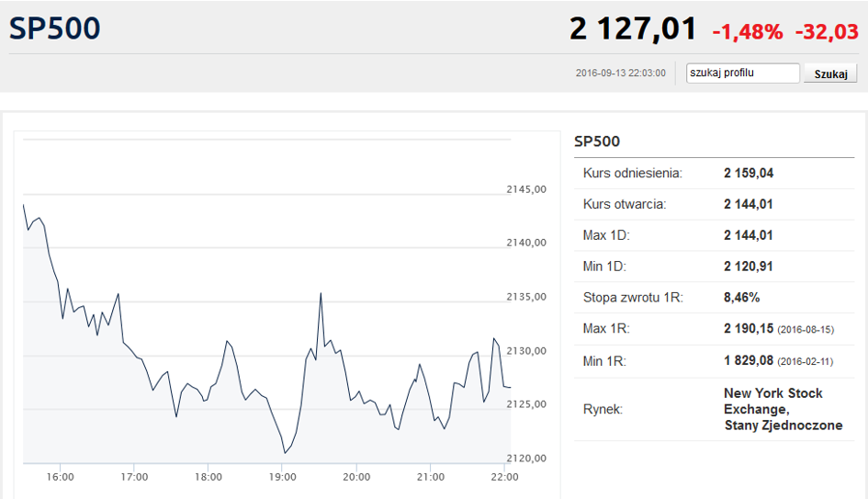868x499 pixels.
Task: Click the 2135,00 y-axis label
Action: [x=526, y=297]
